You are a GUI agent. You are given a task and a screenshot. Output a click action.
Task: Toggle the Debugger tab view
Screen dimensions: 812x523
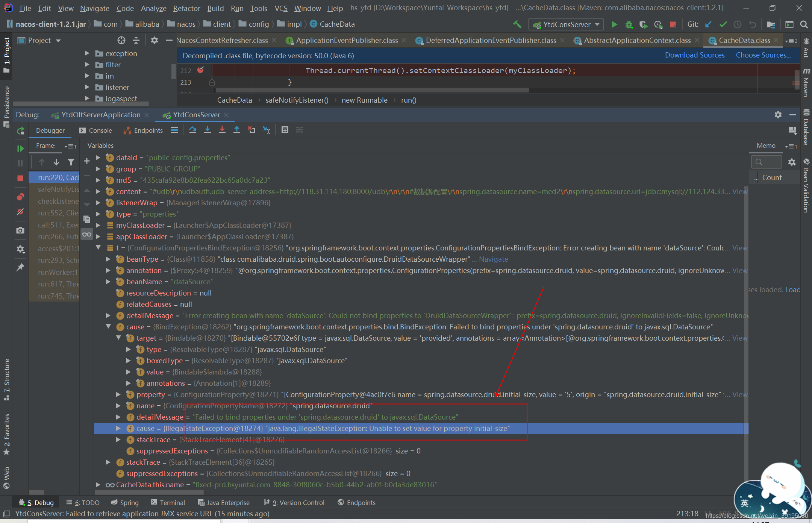tap(50, 131)
